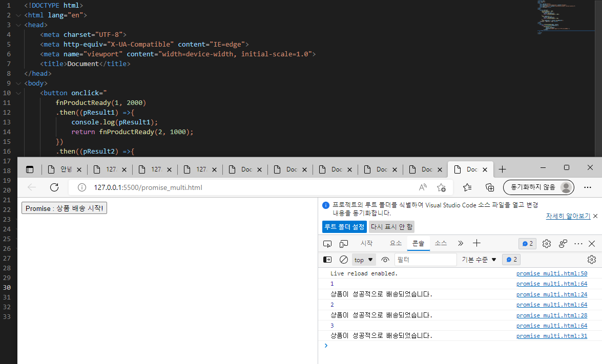This screenshot has width=602, height=364.
Task: Click the console issues badge showing 2
Action: click(x=511, y=260)
